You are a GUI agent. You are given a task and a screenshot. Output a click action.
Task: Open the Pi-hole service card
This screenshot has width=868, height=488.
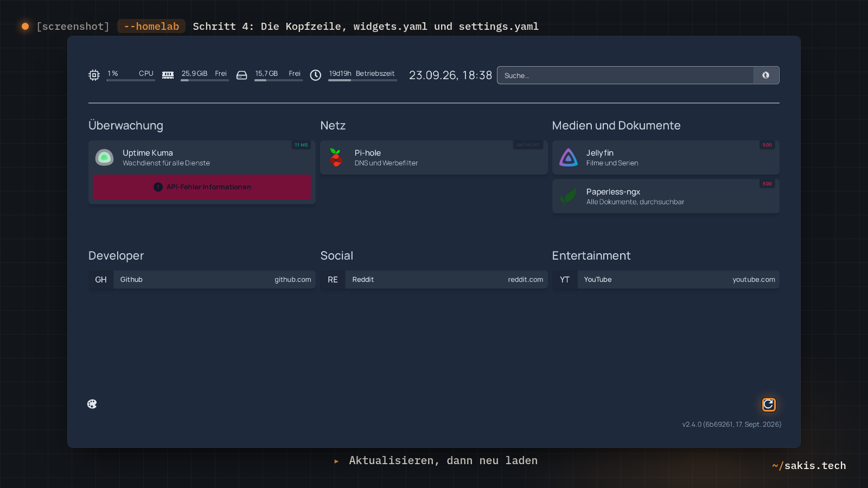click(434, 158)
